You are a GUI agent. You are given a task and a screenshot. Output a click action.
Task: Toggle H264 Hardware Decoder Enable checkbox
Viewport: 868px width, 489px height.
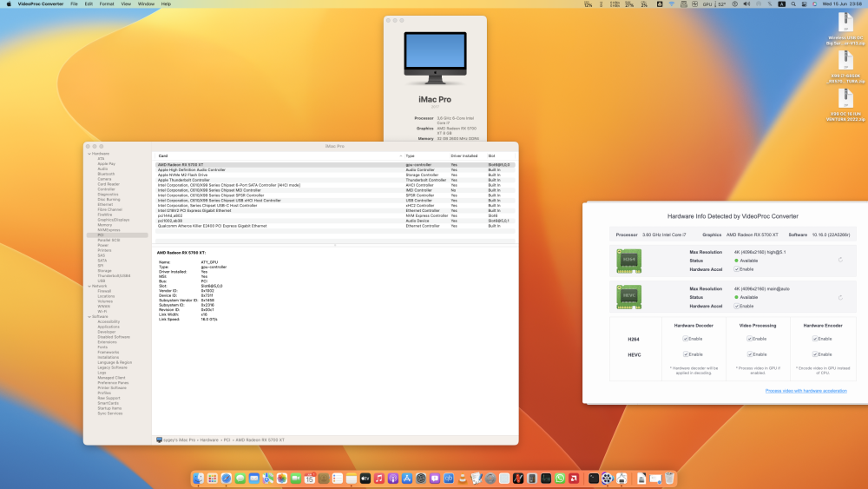[686, 339]
